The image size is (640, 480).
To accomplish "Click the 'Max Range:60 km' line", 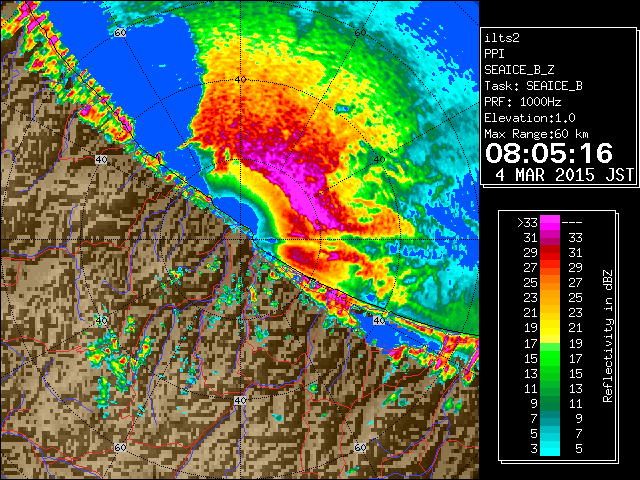I will click(x=536, y=134).
